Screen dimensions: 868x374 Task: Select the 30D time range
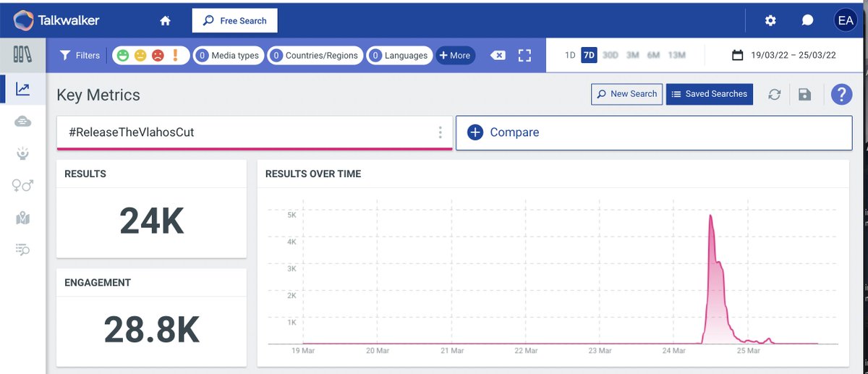[610, 55]
